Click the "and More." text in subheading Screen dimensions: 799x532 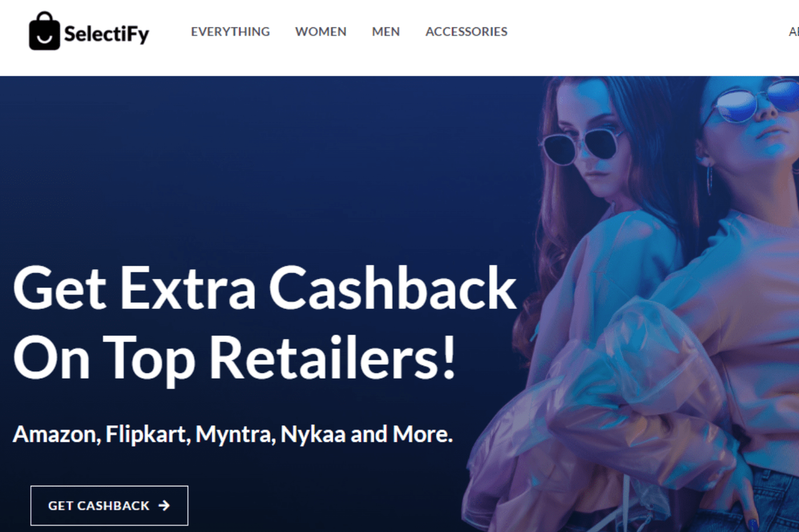point(401,434)
